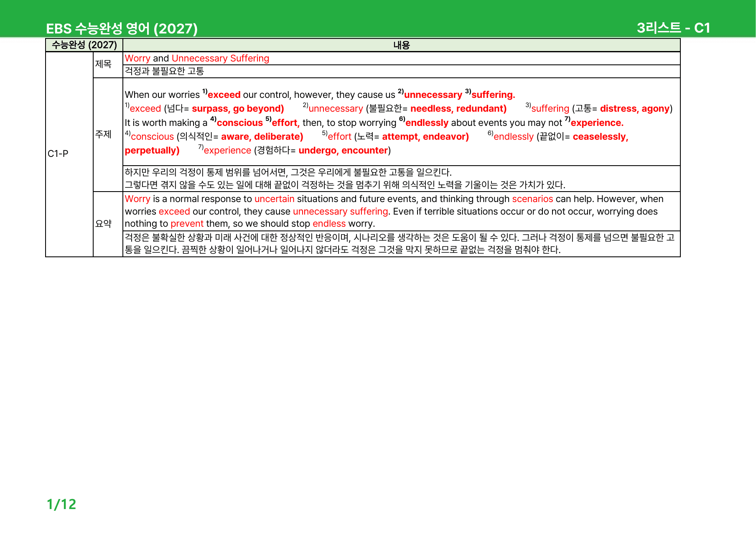756x535 pixels.
Task: Click the Korean title '걱정과 불필요한 고통'
Action: tap(164, 71)
